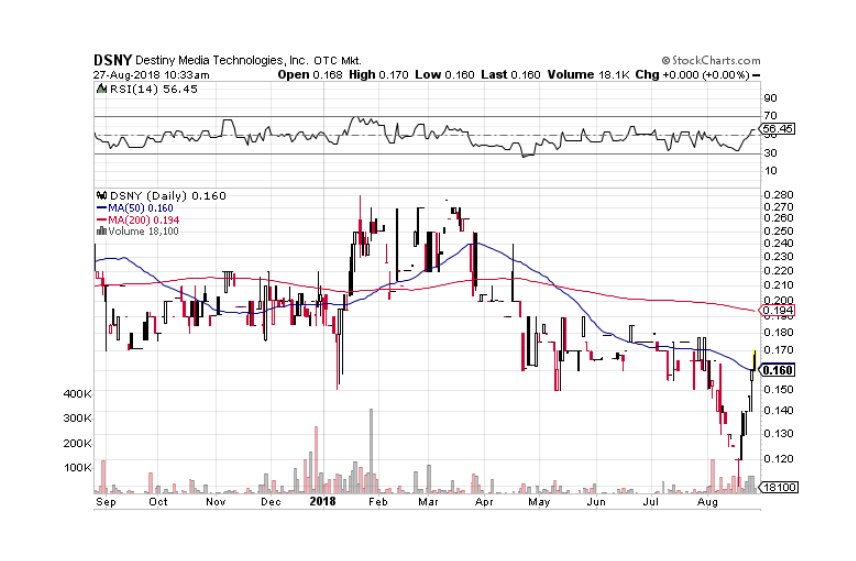
Task: Click the Apr month axis label
Action: point(484,502)
